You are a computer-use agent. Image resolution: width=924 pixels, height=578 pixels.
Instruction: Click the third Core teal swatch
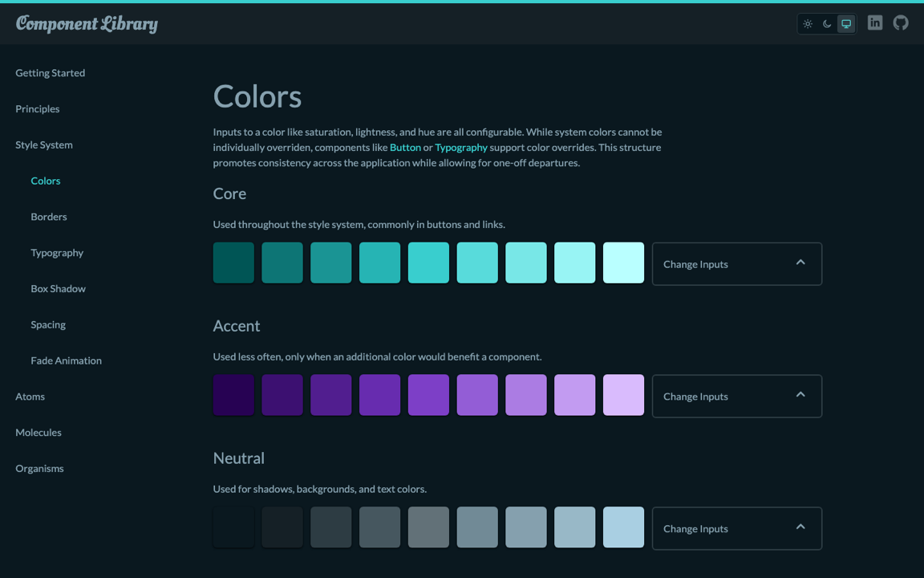(x=331, y=263)
